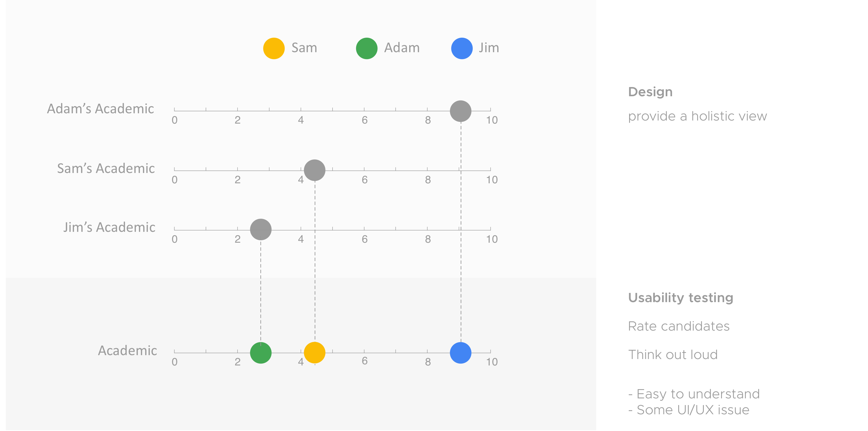Click the yellow Sam legend circle
The width and height of the screenshot is (868, 431).
click(274, 48)
